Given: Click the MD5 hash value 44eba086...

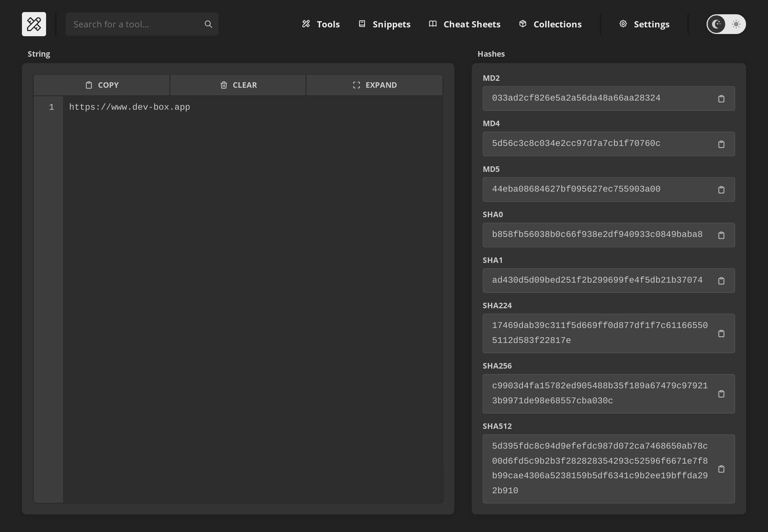Looking at the screenshot, I should pyautogui.click(x=576, y=189).
